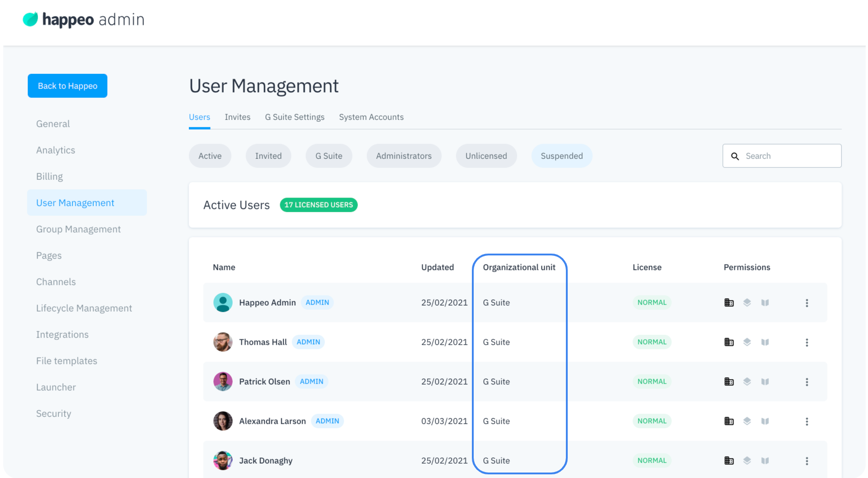Viewport: 868px width, 478px height.
Task: Enable the Administrators filter chip
Action: coord(403,156)
